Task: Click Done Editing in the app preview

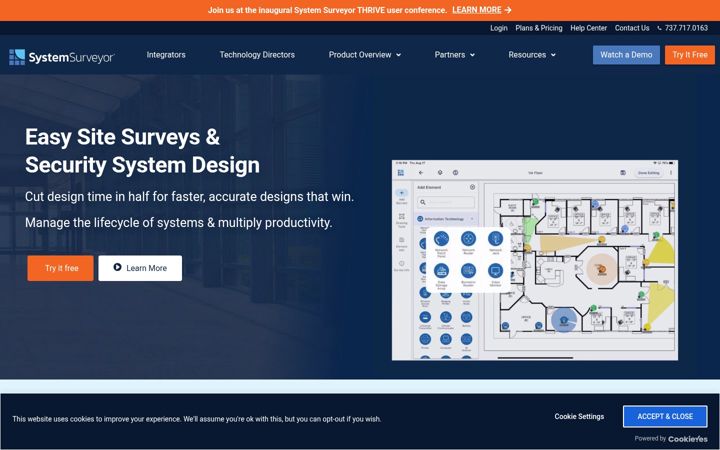Action: (x=648, y=173)
